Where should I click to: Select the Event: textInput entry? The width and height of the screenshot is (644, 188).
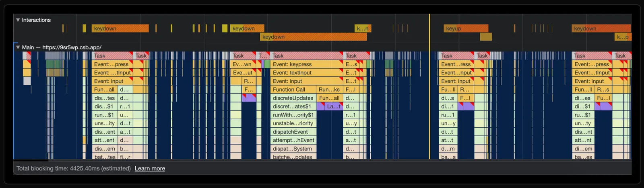pyautogui.click(x=307, y=73)
